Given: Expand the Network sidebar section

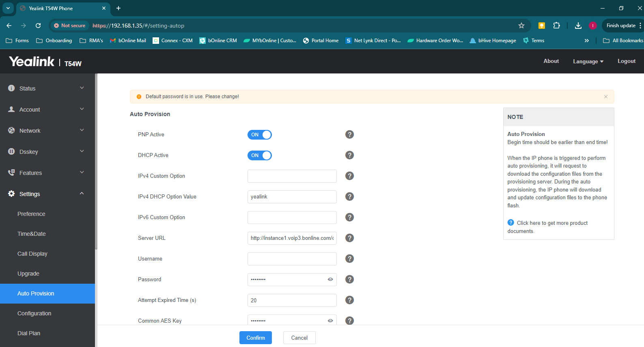Looking at the screenshot, I should point(47,131).
